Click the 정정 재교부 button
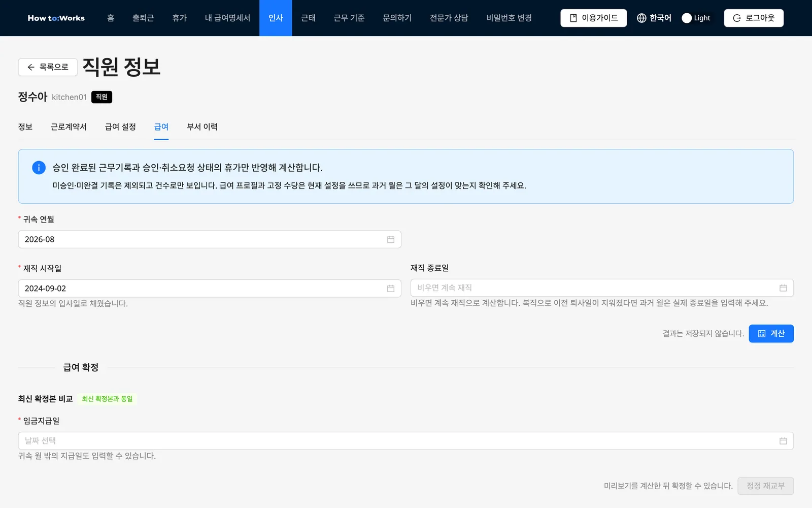The width and height of the screenshot is (812, 508). tap(765, 486)
